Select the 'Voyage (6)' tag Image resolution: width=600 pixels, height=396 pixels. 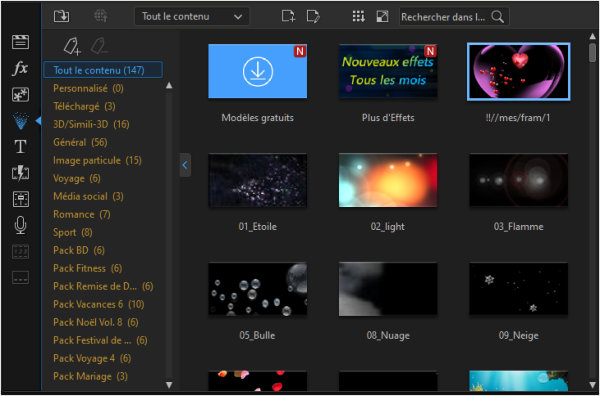pos(77,178)
